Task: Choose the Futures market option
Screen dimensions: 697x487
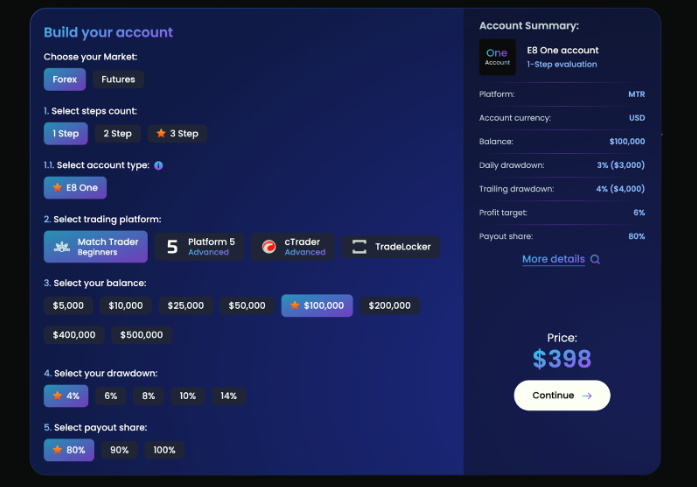Action: coord(118,80)
